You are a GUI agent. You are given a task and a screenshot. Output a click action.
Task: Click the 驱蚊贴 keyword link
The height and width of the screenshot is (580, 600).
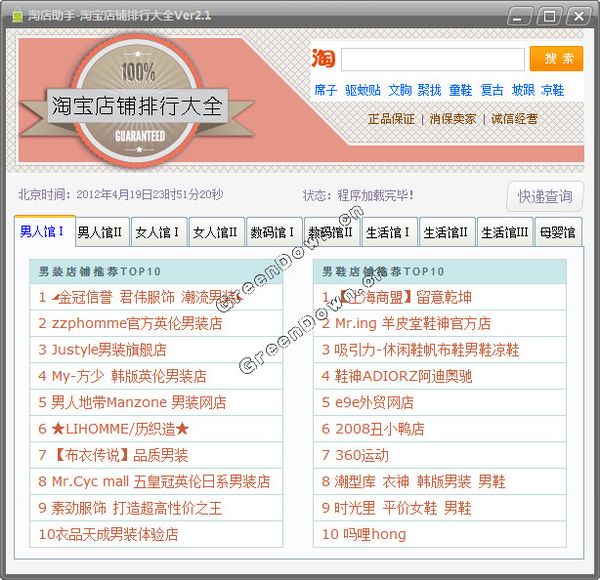[x=362, y=90]
